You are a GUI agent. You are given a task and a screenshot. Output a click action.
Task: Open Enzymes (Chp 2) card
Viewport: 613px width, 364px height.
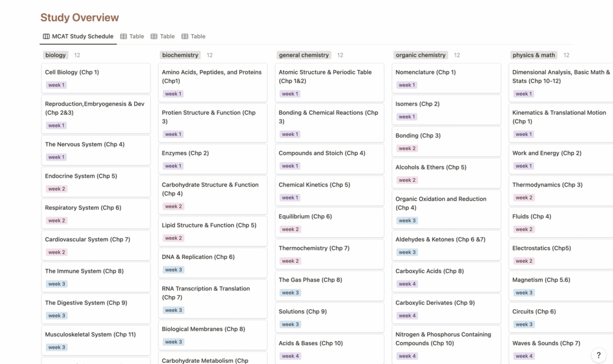(213, 159)
